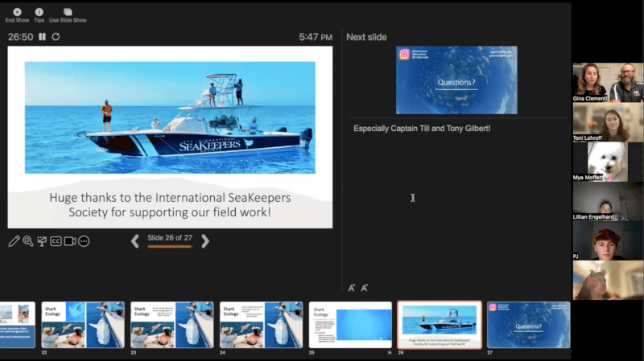Toggle closed captions CC button
The width and height of the screenshot is (644, 361).
click(x=56, y=241)
